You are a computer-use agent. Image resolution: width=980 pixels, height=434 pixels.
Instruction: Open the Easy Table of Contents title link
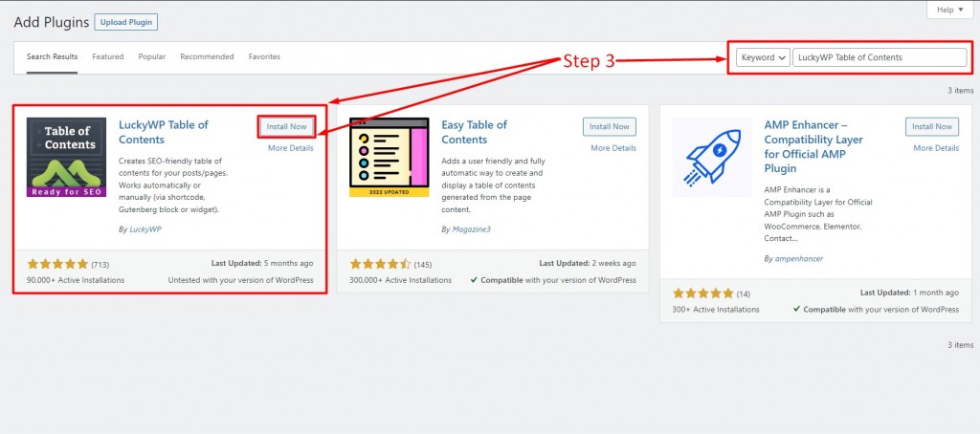click(x=475, y=132)
